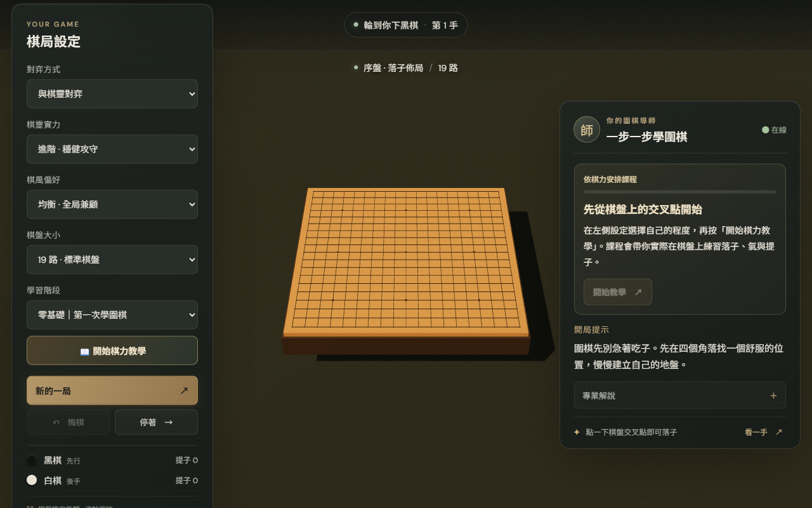The image size is (812, 508).
Task: Open the 學習階段 dropdown showing 零基礎
Action: [112, 315]
